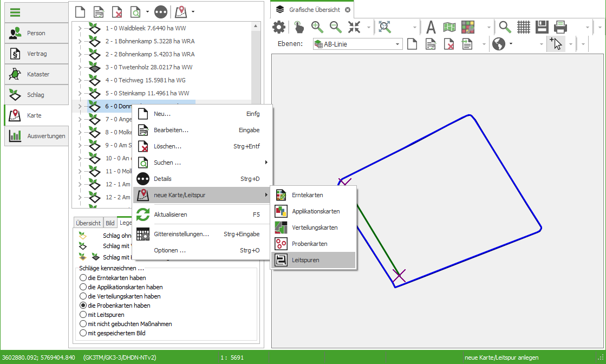Expand tree item '1 - 0 Waldbleek'

(80, 28)
